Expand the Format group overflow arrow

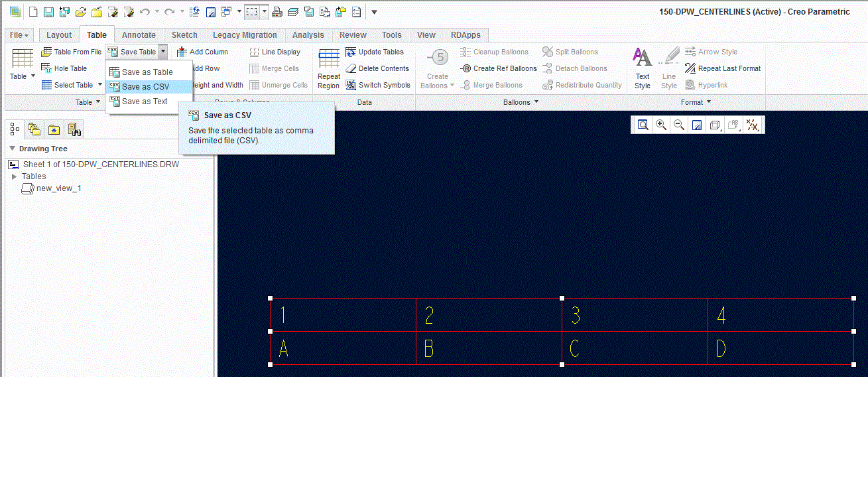[709, 102]
